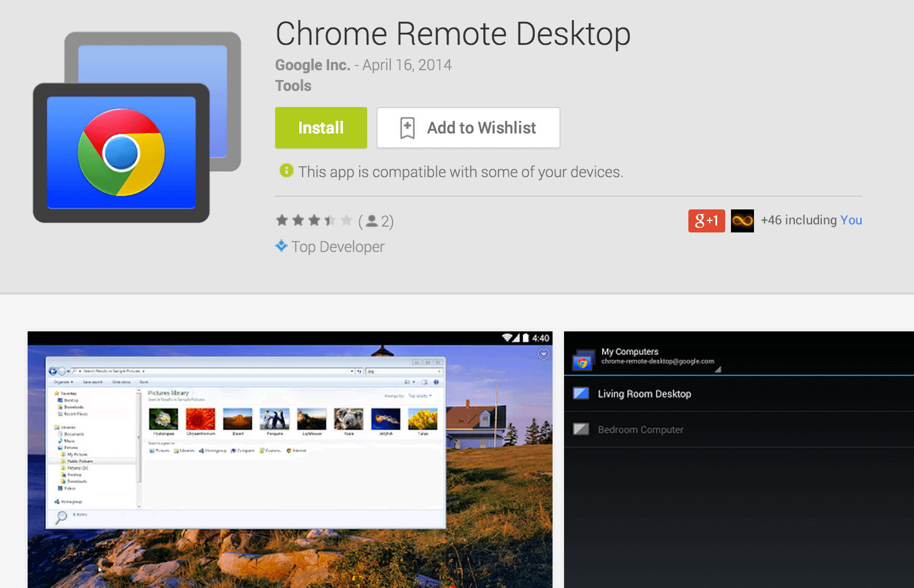914x588 pixels.
Task: Click the 'Chrome Remote Desktop' title
Action: tap(453, 34)
